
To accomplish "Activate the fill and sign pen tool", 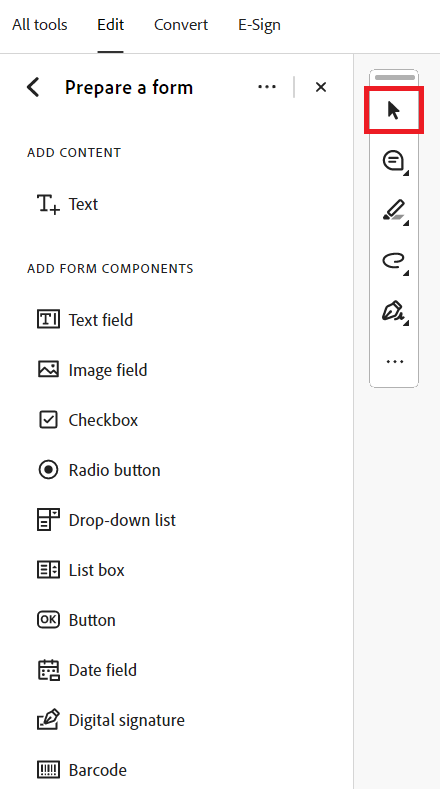I will pyautogui.click(x=394, y=311).
